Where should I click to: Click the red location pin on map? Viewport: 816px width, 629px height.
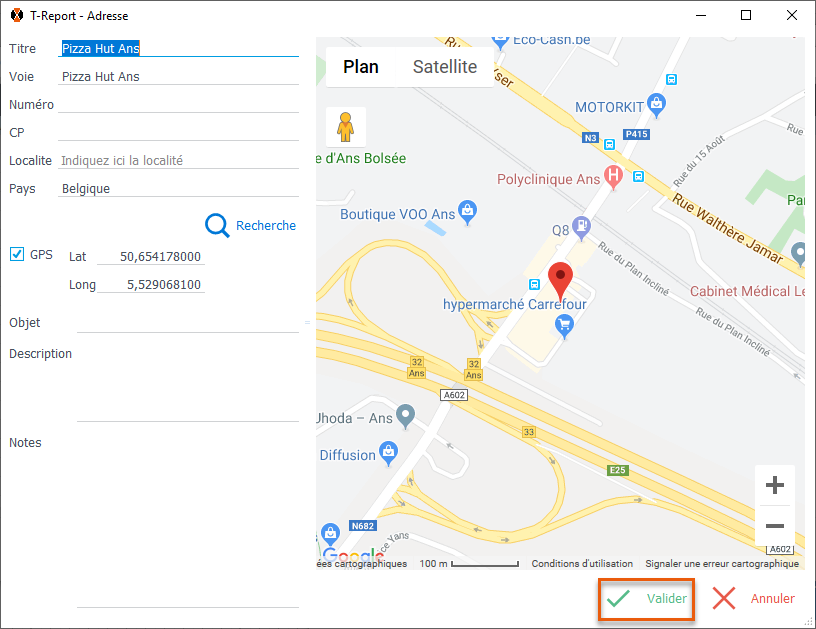561,277
